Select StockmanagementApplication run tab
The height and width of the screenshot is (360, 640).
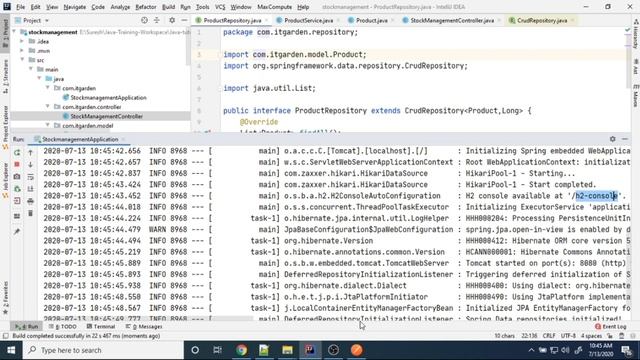pos(80,140)
